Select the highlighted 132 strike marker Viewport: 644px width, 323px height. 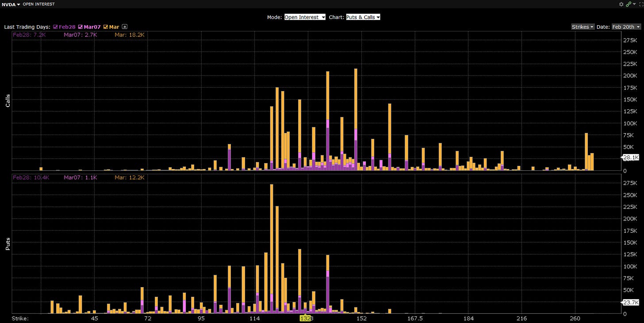(x=305, y=318)
